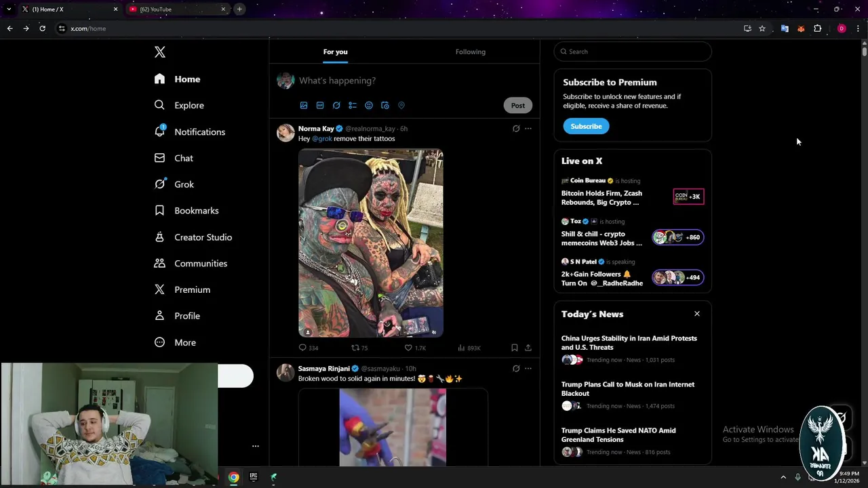Viewport: 868px width, 488px height.
Task: Click Grok actions icon on Sasmaya Rinjani's post
Action: [x=516, y=369]
